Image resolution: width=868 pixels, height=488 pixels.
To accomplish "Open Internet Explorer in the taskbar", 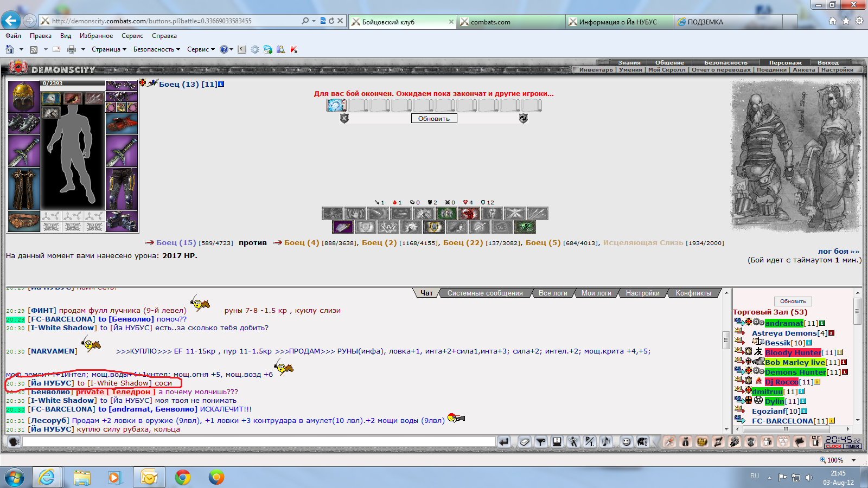I will [47, 477].
